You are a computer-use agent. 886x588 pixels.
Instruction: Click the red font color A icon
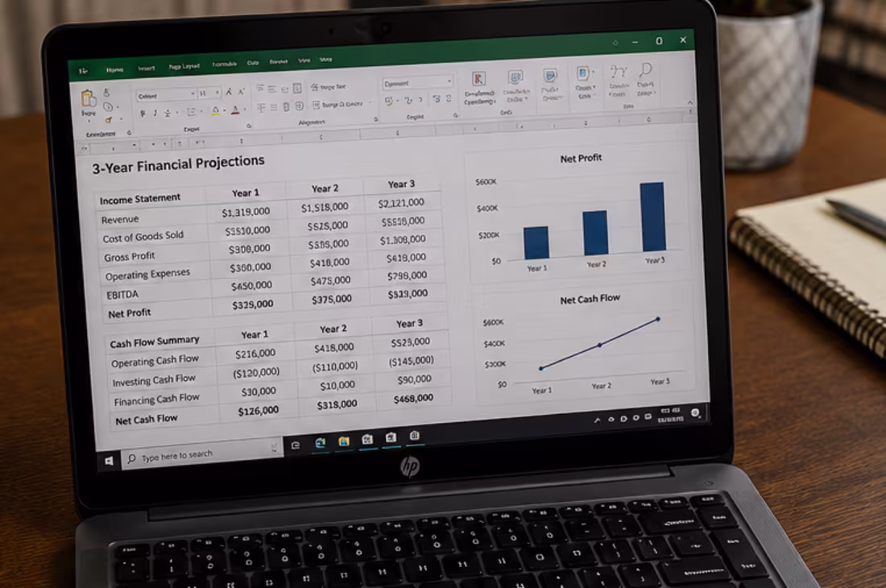click(235, 110)
